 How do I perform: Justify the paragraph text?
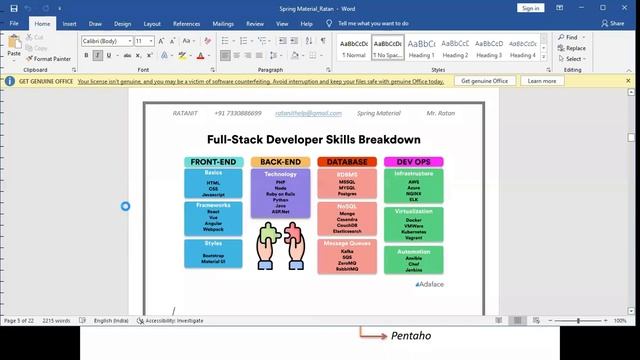point(259,55)
